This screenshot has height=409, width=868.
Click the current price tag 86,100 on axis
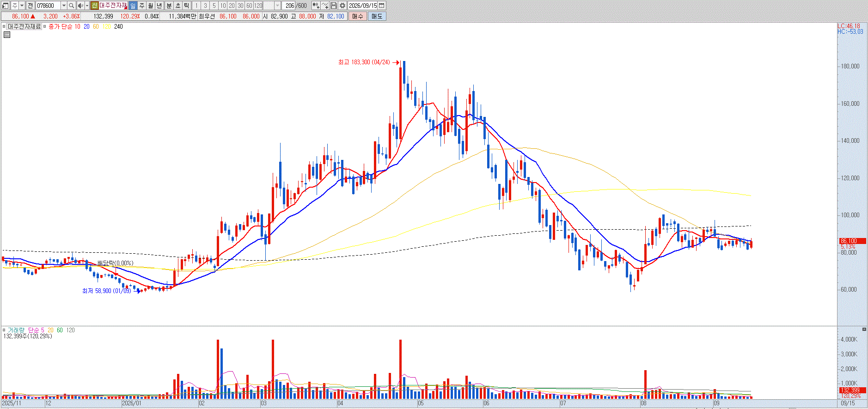(853, 241)
